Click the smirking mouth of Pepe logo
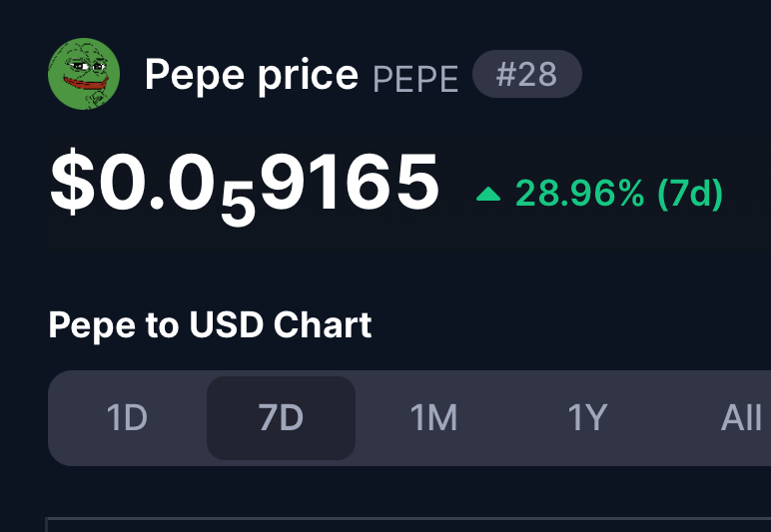 [86, 84]
